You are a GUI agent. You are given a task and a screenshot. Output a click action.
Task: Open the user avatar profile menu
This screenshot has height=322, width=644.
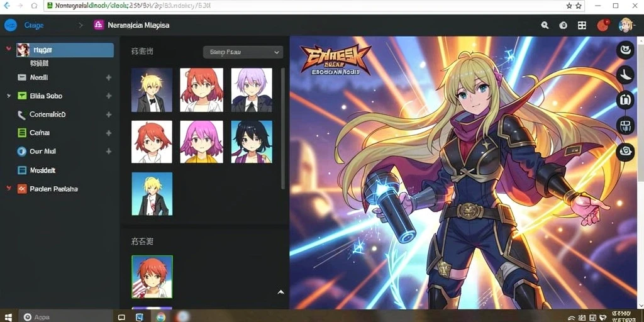tap(626, 25)
